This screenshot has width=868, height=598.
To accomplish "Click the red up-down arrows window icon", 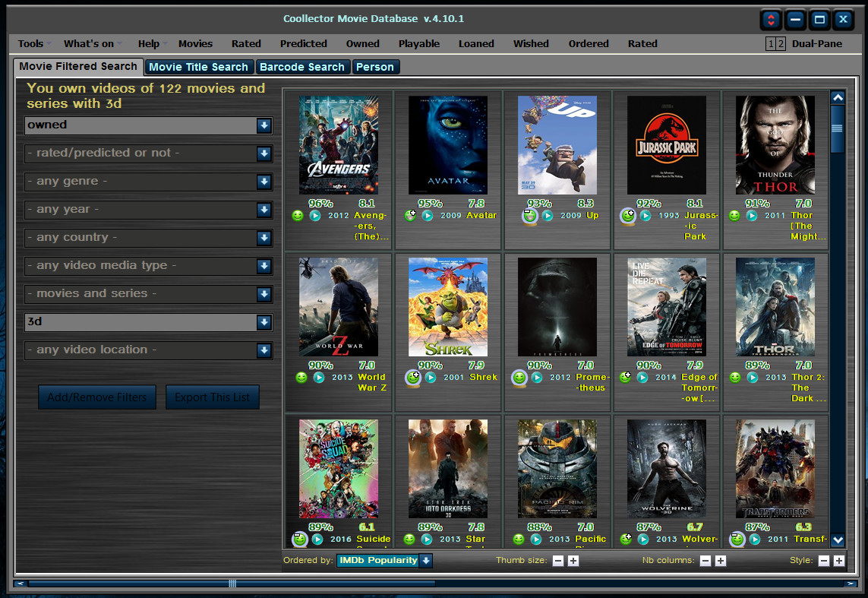I will tap(771, 21).
